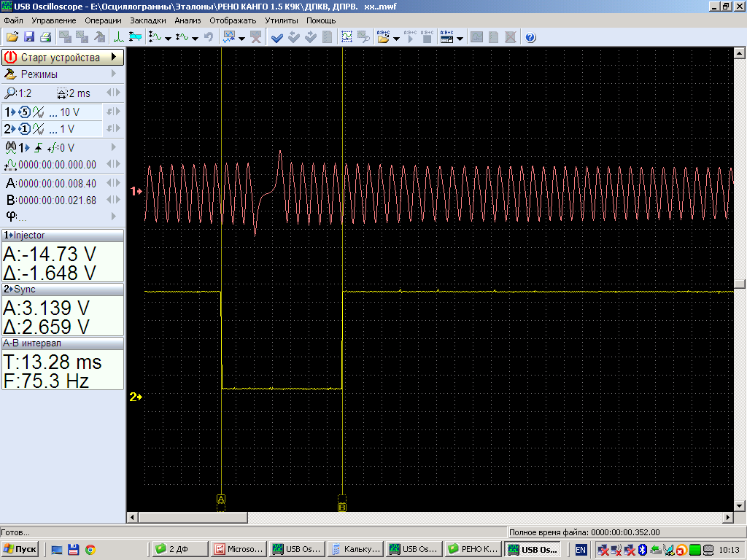Toggle the EN language indicator in tray
Image resolution: width=747 pixels, height=560 pixels.
pyautogui.click(x=581, y=549)
